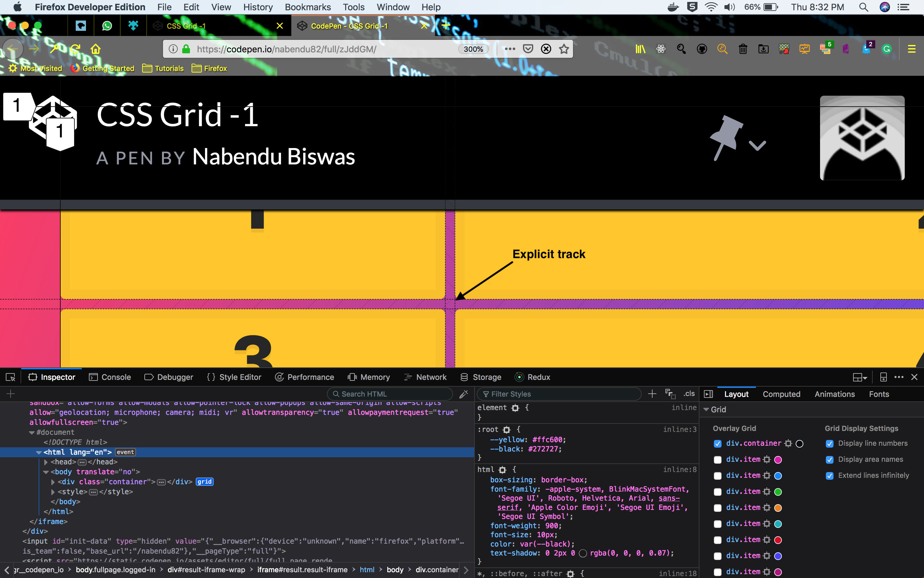Image resolution: width=924 pixels, height=578 pixels.
Task: Expand div class container node
Action: 53,482
